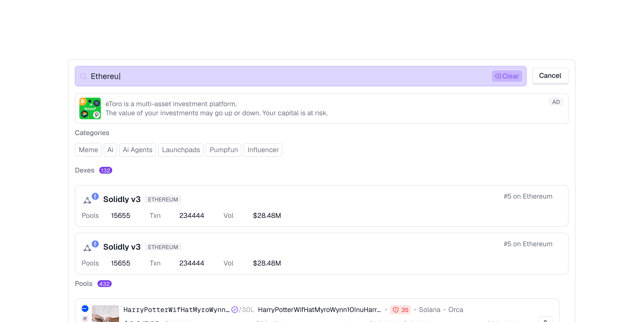
Task: Select the Influencer category chip
Action: click(263, 150)
